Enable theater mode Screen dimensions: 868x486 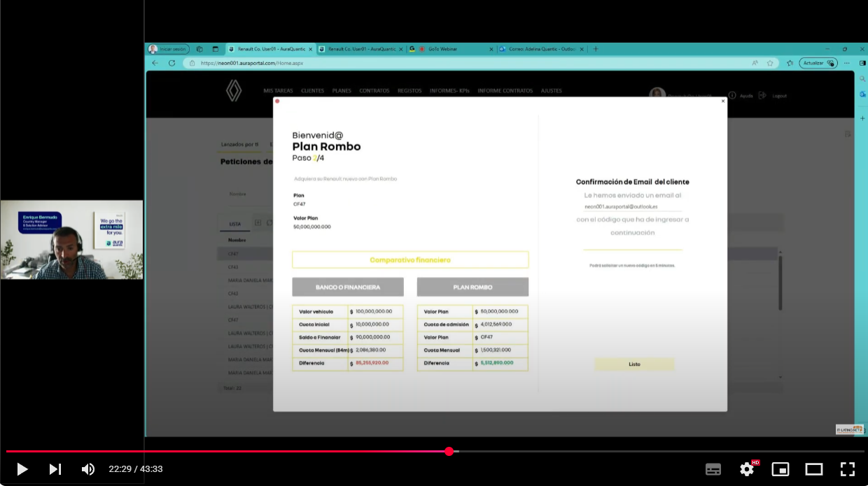click(x=814, y=469)
